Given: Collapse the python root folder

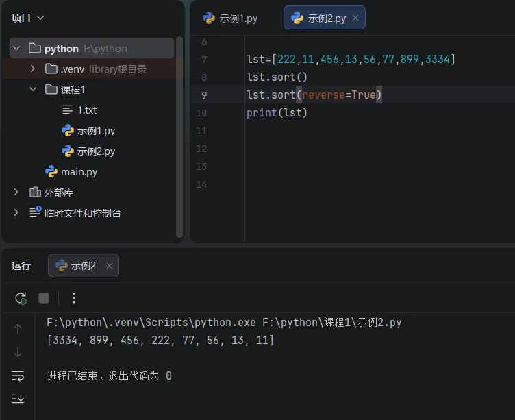Looking at the screenshot, I should point(16,49).
